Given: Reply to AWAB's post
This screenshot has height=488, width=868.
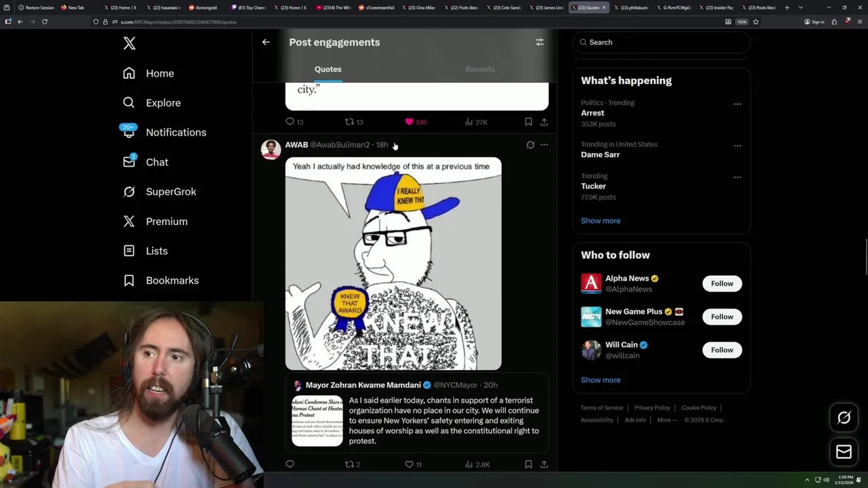Looking at the screenshot, I should tap(290, 464).
